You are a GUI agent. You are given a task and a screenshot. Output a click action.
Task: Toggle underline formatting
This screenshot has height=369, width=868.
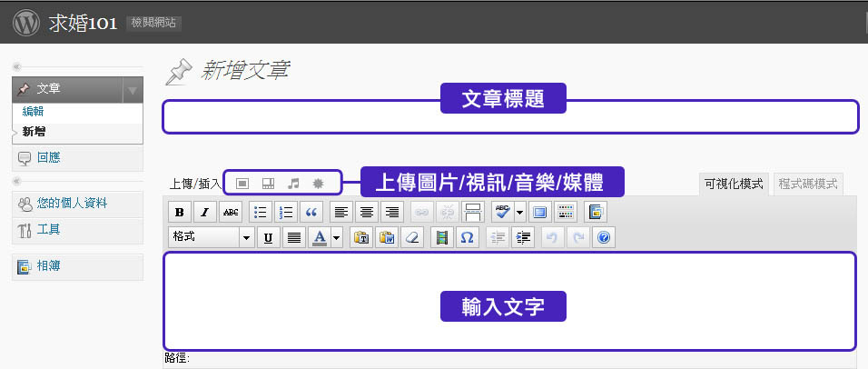(268, 238)
